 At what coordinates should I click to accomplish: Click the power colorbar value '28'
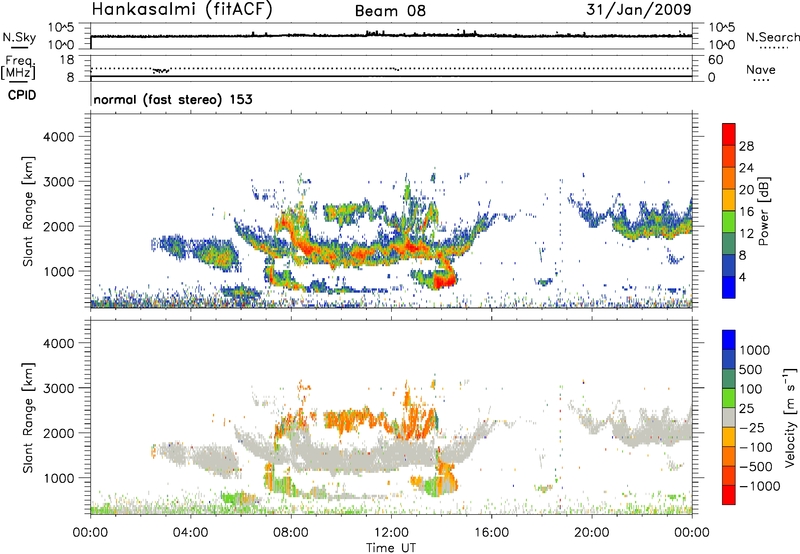746,146
